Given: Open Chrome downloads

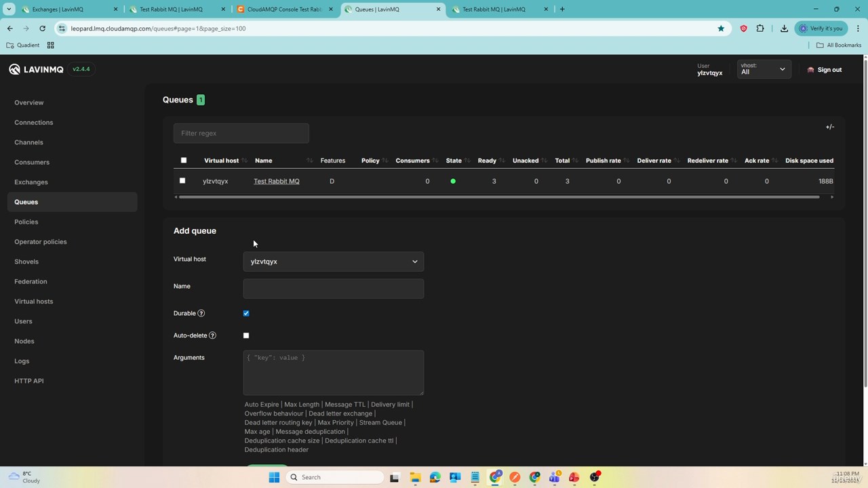Looking at the screenshot, I should 784,28.
